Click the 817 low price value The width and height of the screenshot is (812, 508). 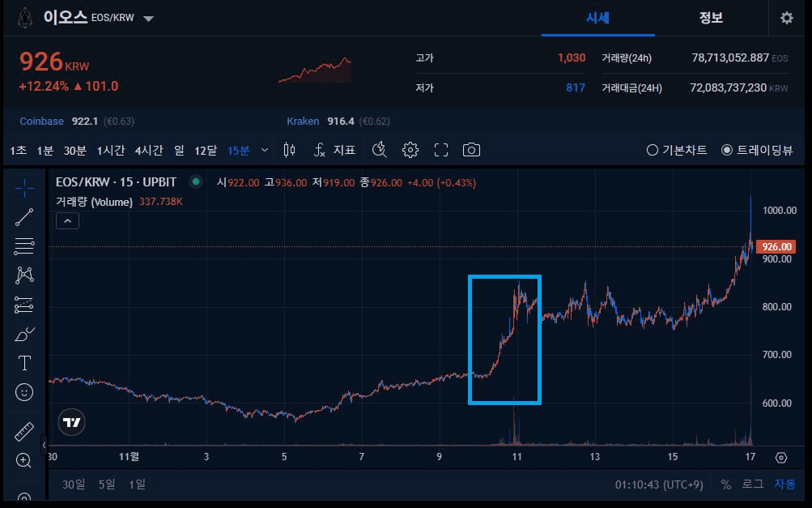[576, 88]
